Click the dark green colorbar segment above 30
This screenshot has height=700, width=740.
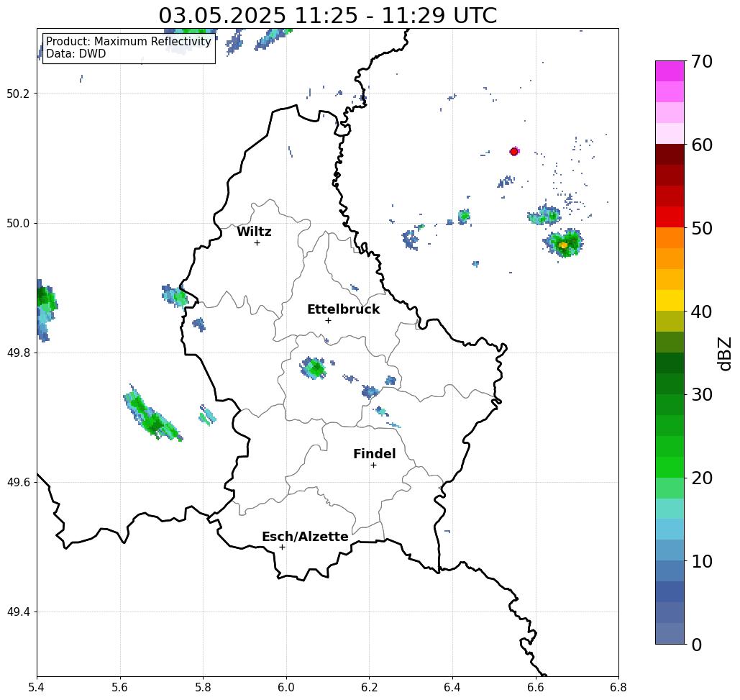670,383
